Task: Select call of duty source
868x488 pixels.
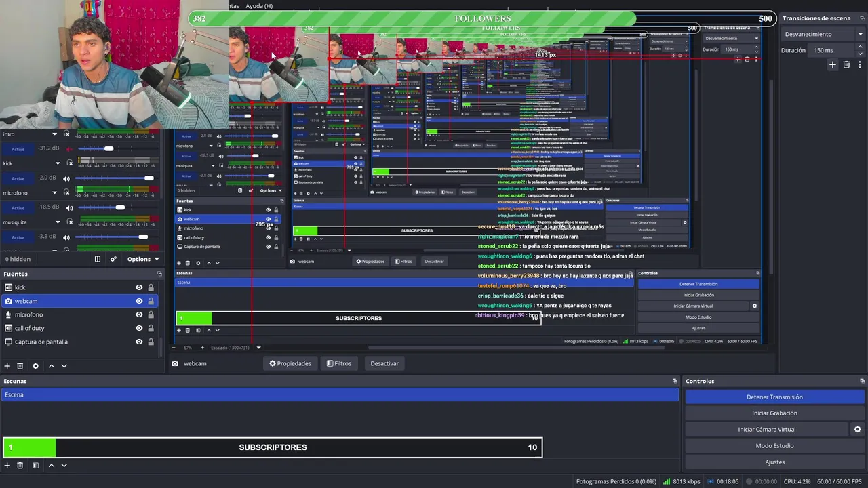Action: [x=79, y=328]
